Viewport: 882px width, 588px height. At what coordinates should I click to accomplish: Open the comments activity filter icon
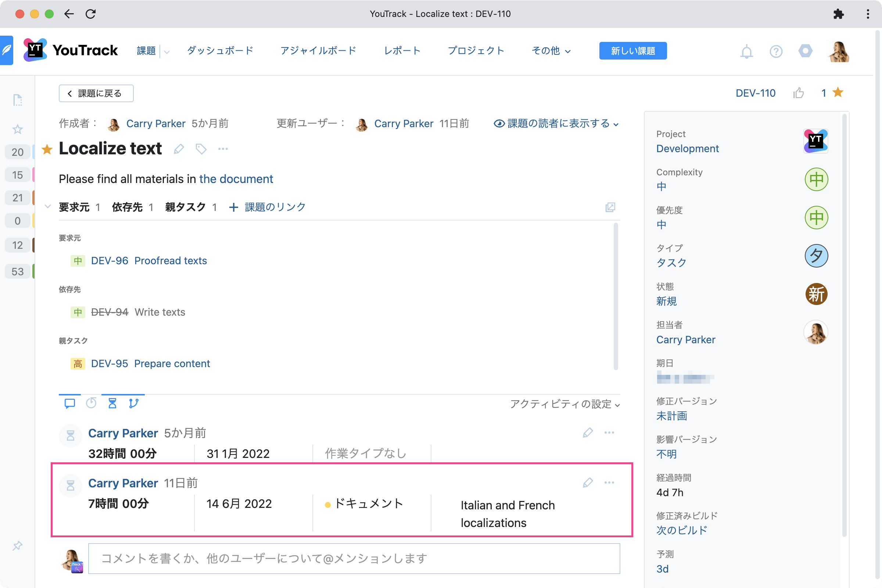(x=70, y=403)
